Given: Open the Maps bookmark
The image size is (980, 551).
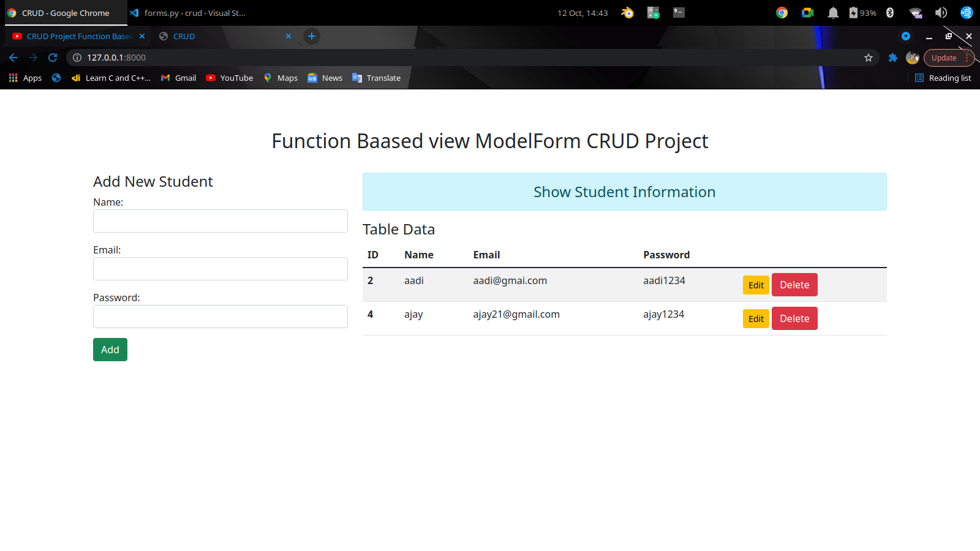Looking at the screenshot, I should click(x=281, y=78).
